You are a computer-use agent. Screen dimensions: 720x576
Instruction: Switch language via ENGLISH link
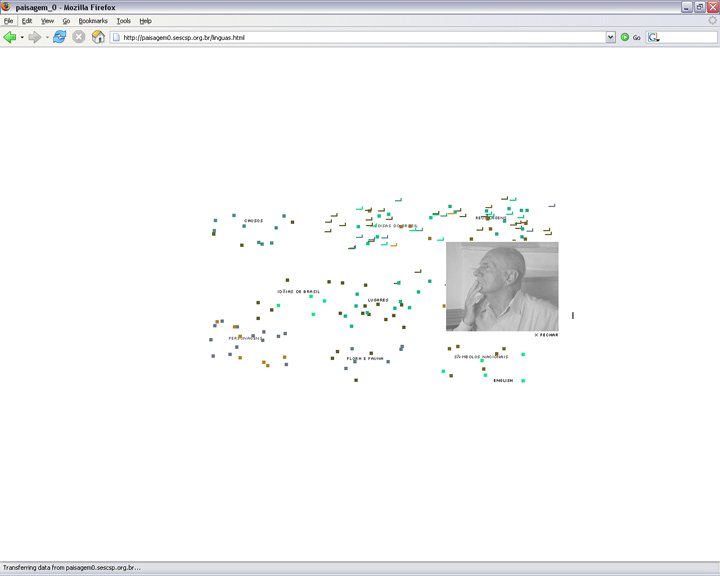tap(503, 381)
